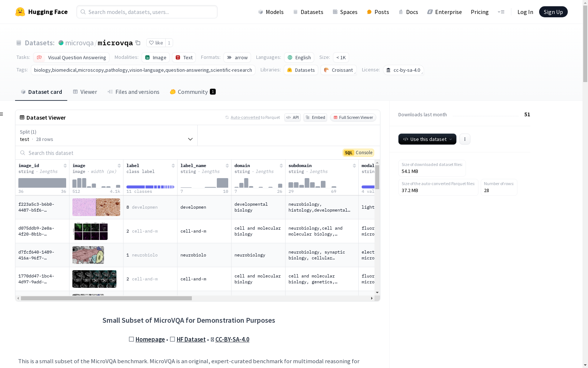Open the thumbnail in row 1770dd47-1bc4

[94, 279]
